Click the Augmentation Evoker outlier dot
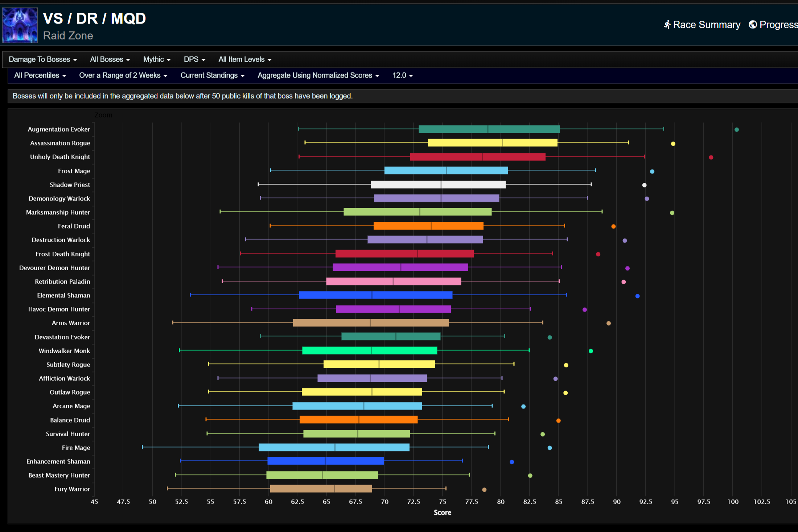Image resolution: width=798 pixels, height=532 pixels. click(x=736, y=129)
